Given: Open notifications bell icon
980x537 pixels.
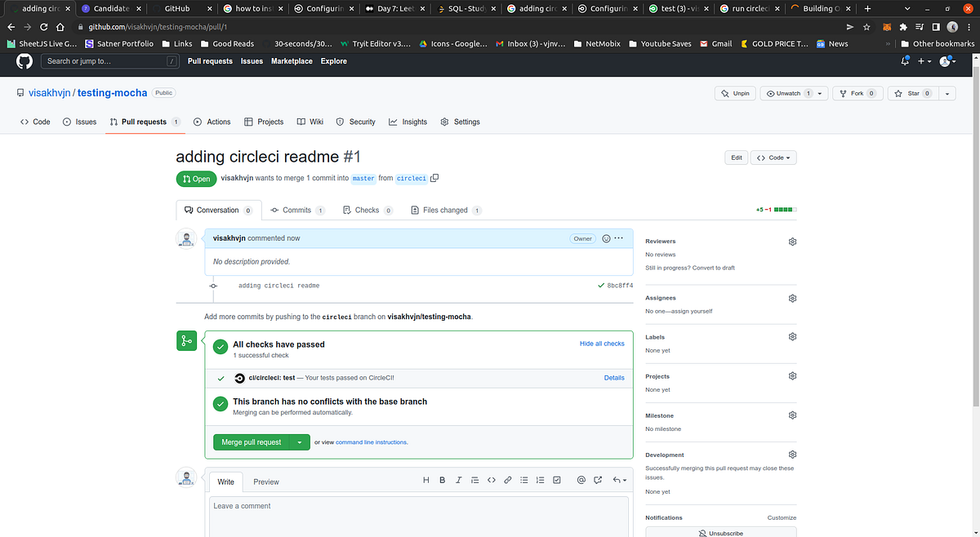Looking at the screenshot, I should click(905, 61).
